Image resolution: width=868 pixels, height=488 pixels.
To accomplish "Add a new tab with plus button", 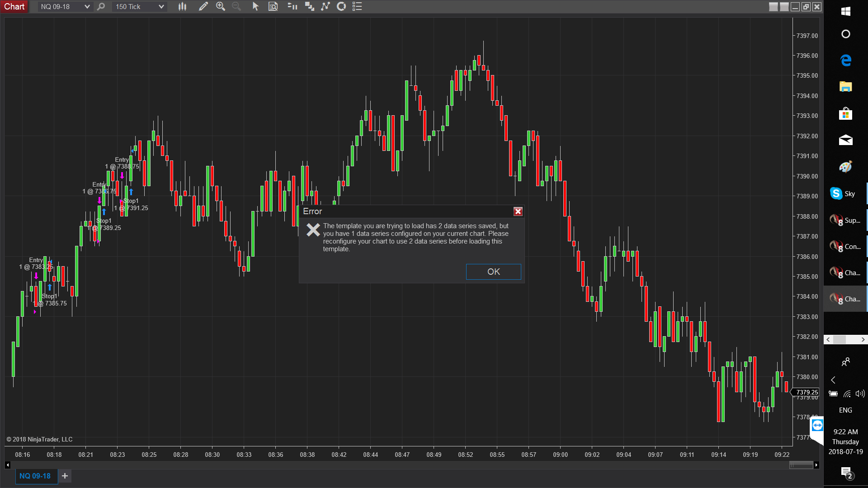I will [65, 476].
